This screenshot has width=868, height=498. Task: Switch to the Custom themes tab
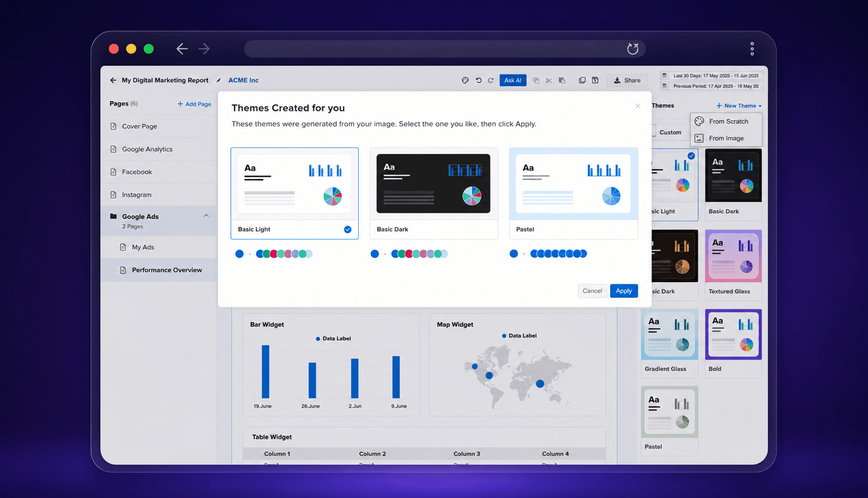coord(670,132)
